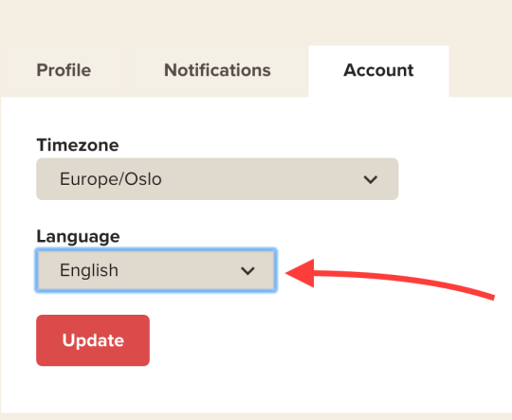Expand language list via its down arrow

pos(247,270)
